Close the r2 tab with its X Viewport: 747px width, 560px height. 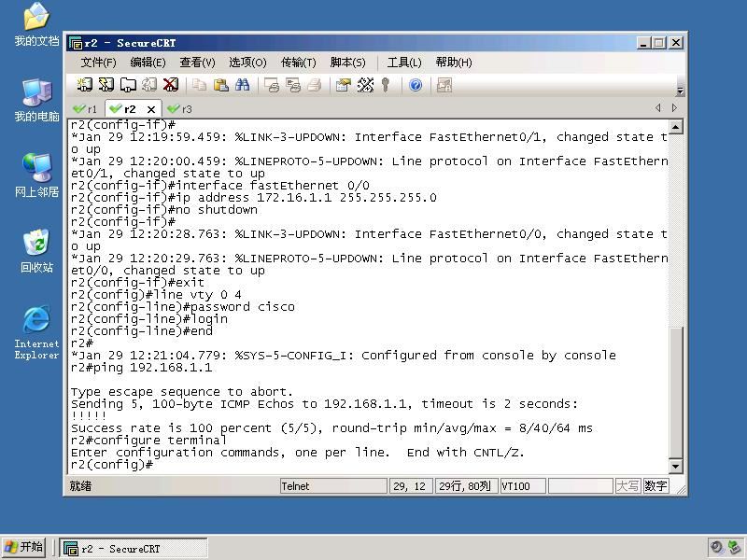(x=151, y=109)
